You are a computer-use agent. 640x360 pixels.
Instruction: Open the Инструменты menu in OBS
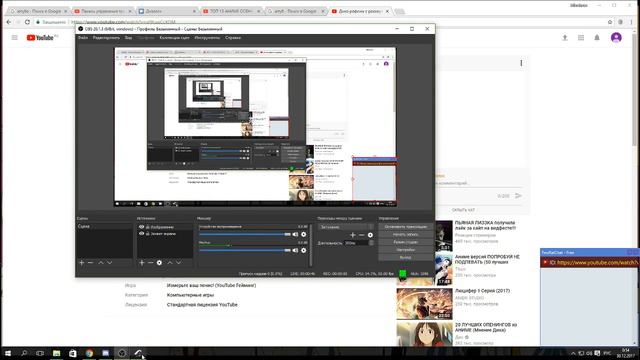(x=207, y=38)
